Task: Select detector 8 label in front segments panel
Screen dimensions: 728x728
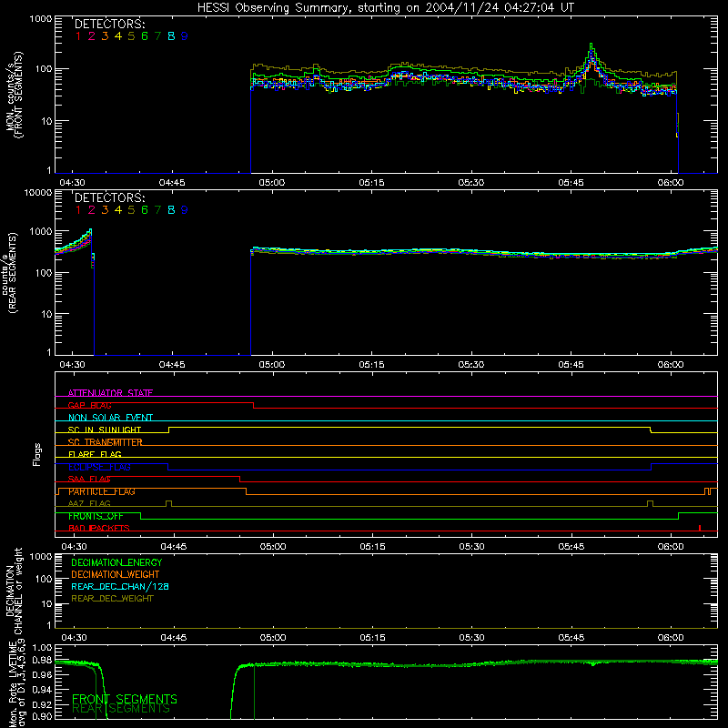Action: pyautogui.click(x=171, y=36)
